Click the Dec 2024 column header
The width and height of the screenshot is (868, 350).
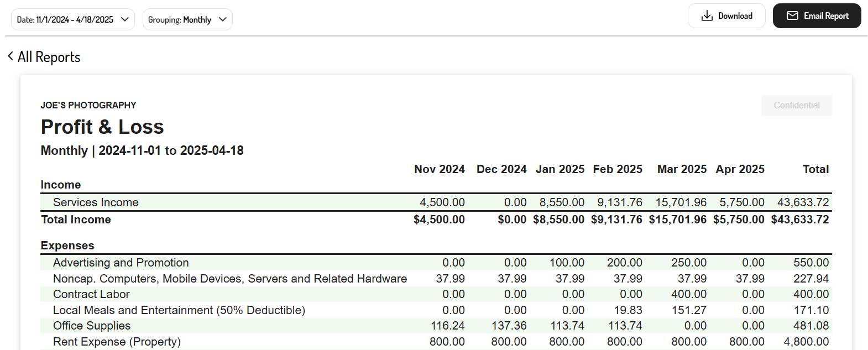pyautogui.click(x=501, y=169)
